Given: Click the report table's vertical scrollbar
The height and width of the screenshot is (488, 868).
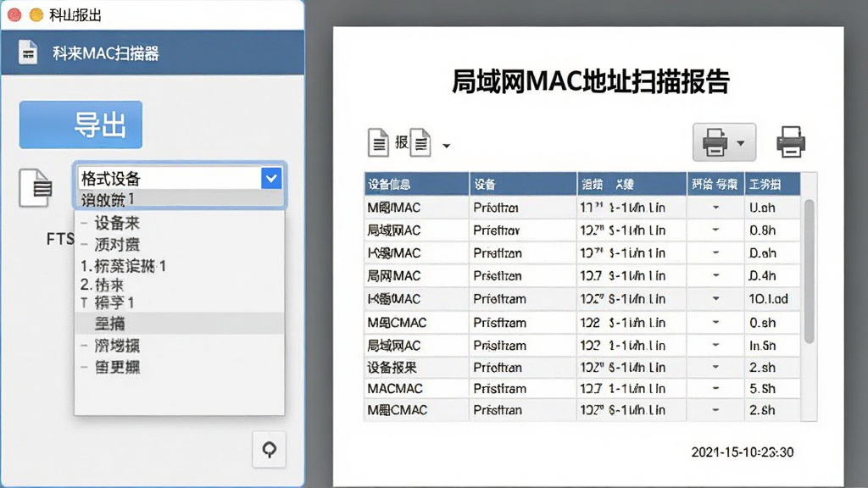Looking at the screenshot, I should point(809,271).
